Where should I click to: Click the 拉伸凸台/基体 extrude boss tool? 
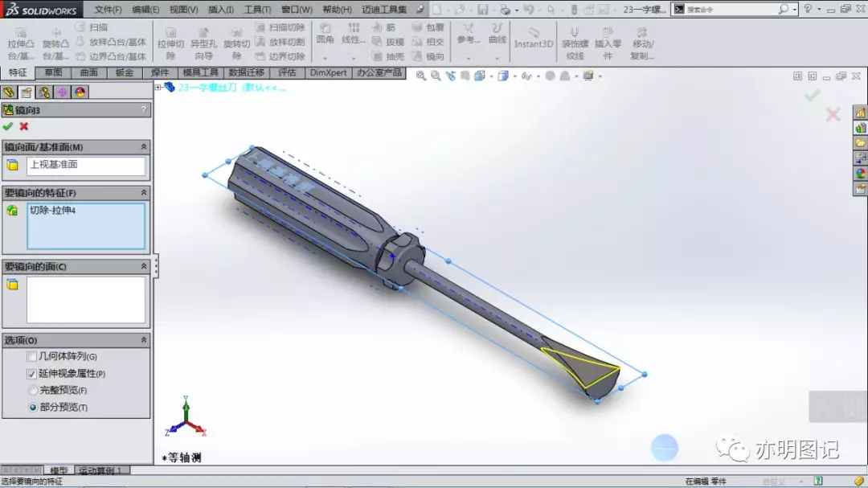point(20,43)
